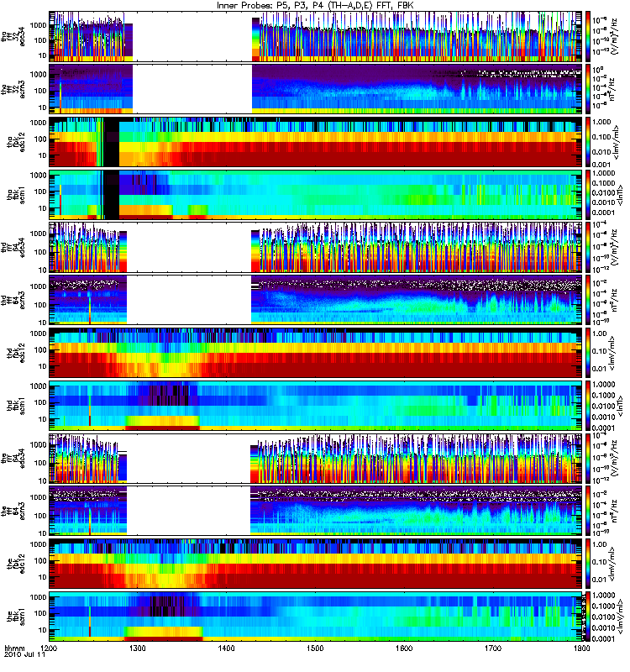Screen dimensions: 630x672
Task: Click the color bar beside thd fbk edc12
Action: click(x=588, y=353)
